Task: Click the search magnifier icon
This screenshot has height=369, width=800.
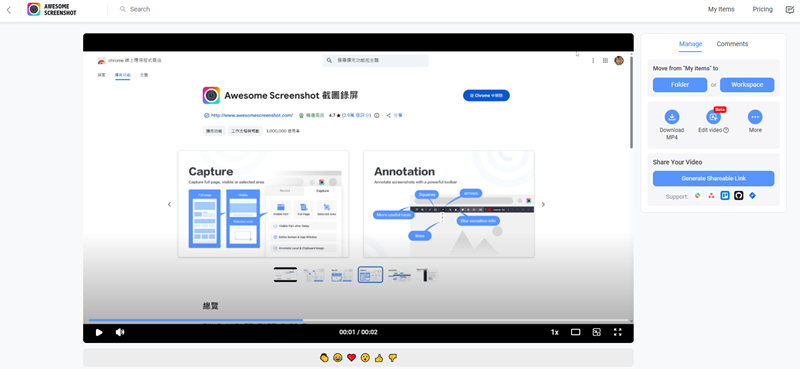Action: pos(122,9)
